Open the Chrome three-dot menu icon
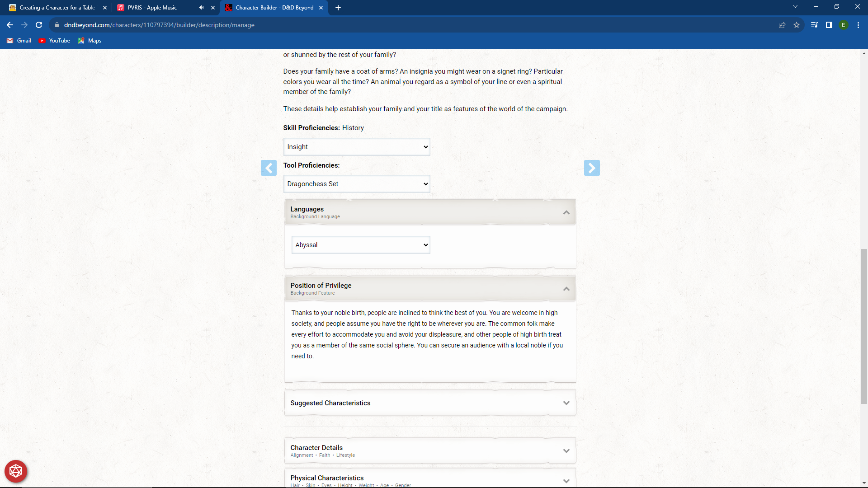868x488 pixels. pyautogui.click(x=858, y=25)
